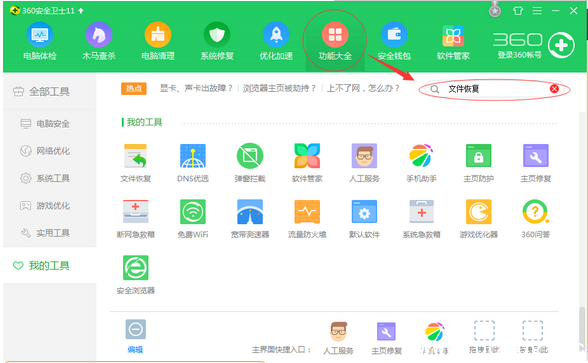588x363 pixels.
Task: Open 默认软件 settings tool
Action: tap(364, 219)
